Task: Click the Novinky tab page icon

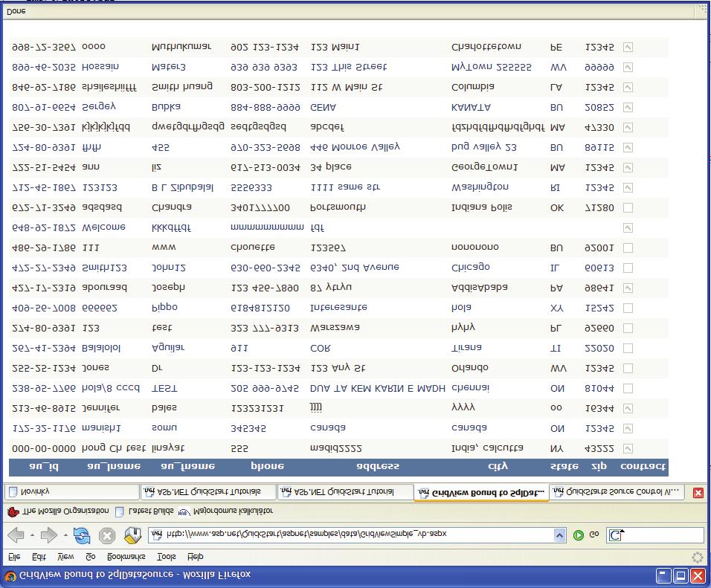Action: point(13,492)
